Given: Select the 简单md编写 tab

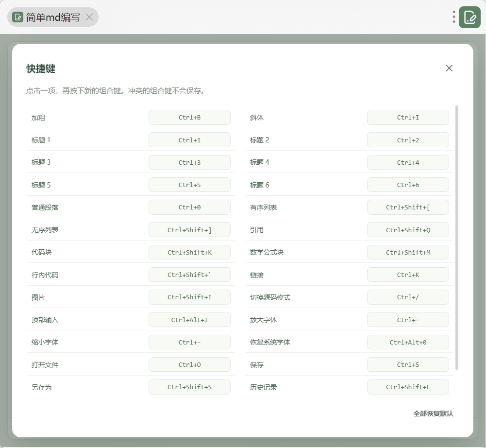Looking at the screenshot, I should click(x=53, y=17).
